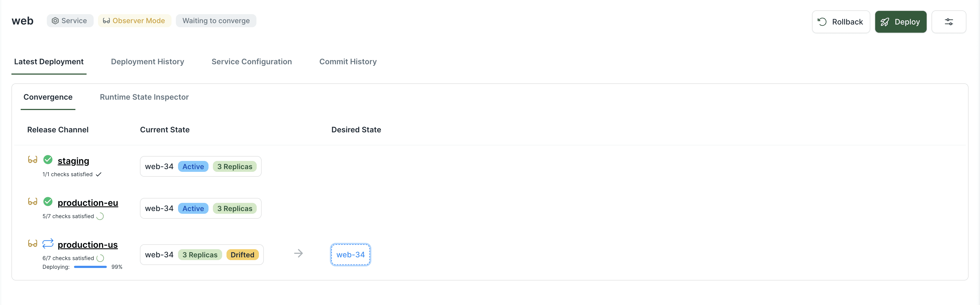Click the glasses icon beside production-eu
The height and width of the screenshot is (305, 980).
coord(33,202)
